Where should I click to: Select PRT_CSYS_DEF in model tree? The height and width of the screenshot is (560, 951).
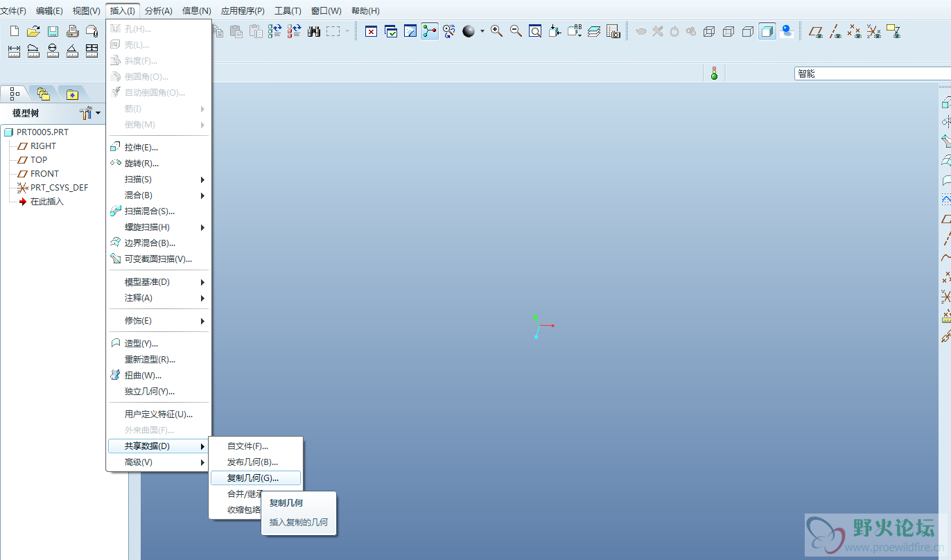pyautogui.click(x=53, y=188)
